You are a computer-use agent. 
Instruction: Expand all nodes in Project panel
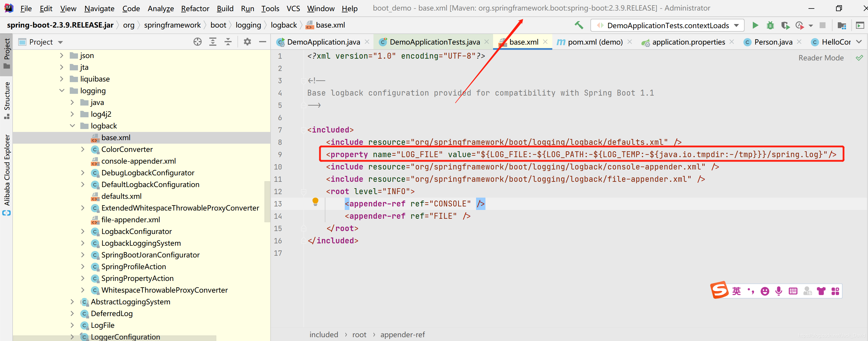point(213,42)
